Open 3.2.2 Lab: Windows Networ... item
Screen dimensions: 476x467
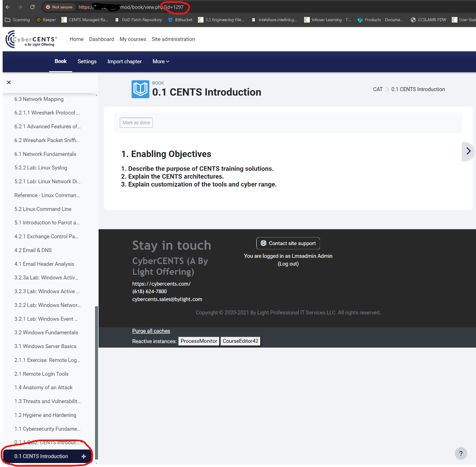point(48,305)
